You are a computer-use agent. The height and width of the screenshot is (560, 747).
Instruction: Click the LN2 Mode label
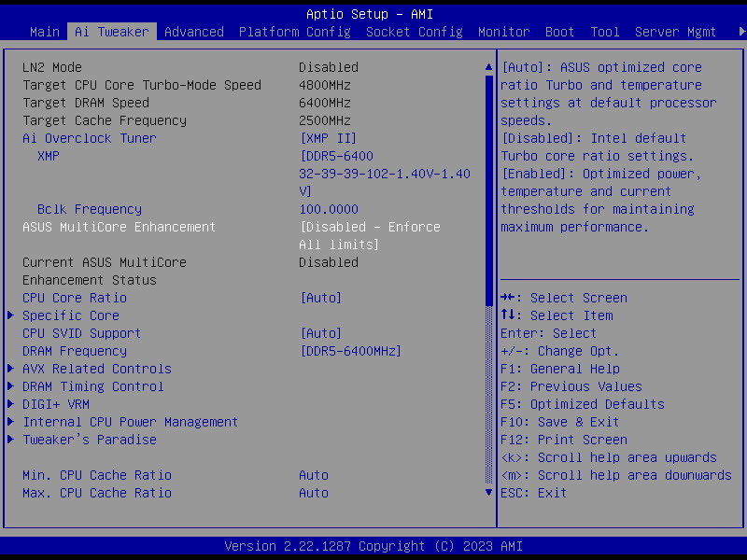(52, 67)
